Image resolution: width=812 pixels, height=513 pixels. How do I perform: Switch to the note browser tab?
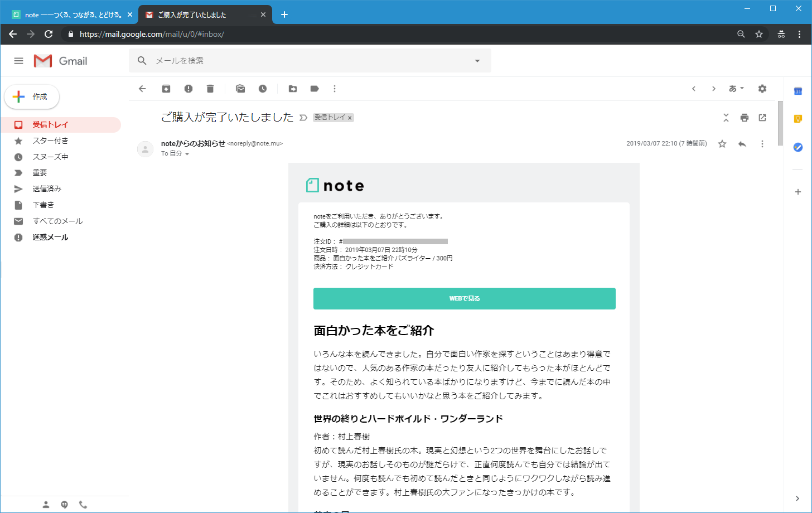70,15
